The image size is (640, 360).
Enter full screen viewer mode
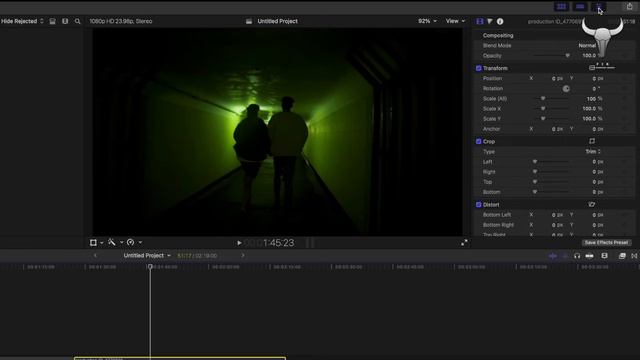click(x=464, y=243)
